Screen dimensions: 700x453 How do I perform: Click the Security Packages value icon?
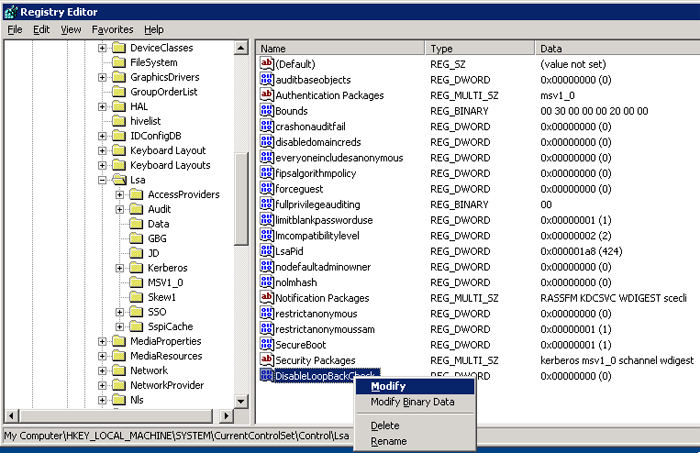pyautogui.click(x=267, y=360)
